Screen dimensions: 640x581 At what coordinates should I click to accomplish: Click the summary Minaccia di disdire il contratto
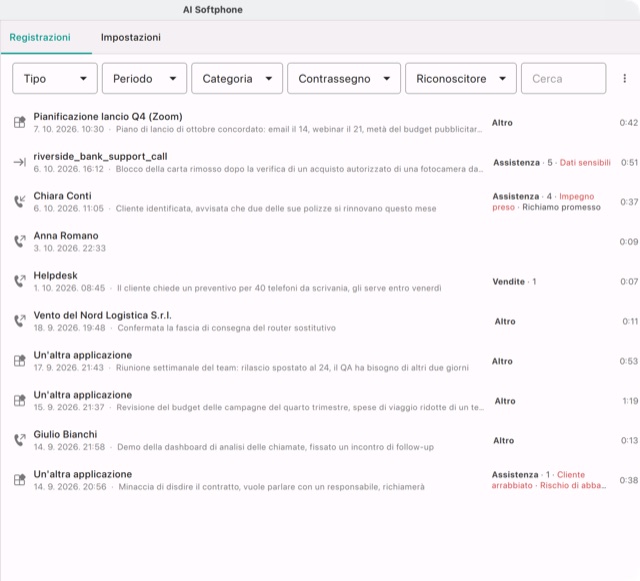coord(271,487)
